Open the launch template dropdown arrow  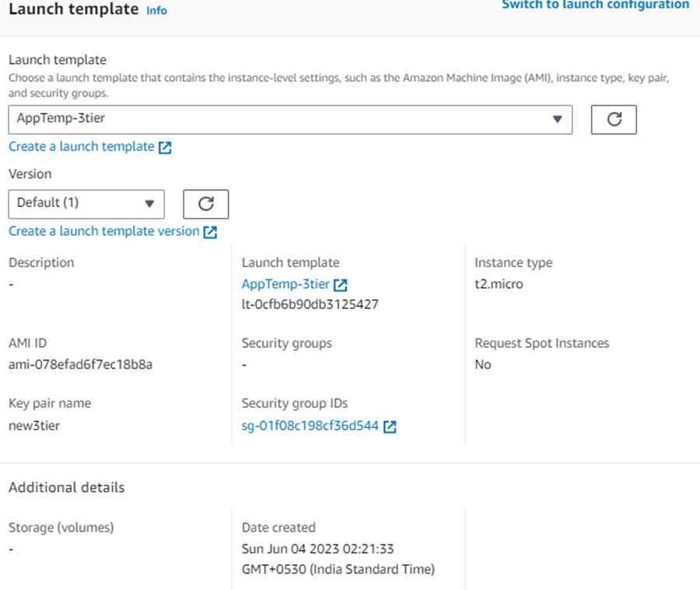point(558,119)
